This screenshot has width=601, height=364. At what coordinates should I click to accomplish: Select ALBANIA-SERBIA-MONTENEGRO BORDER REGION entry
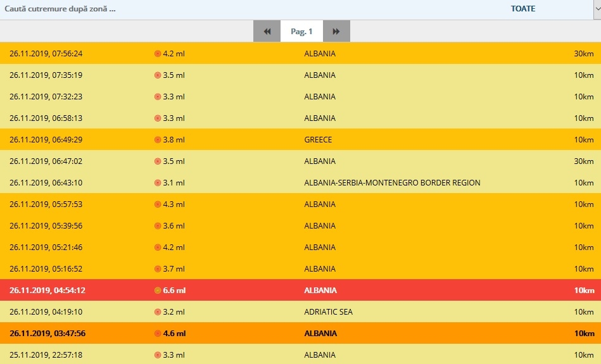pyautogui.click(x=392, y=183)
